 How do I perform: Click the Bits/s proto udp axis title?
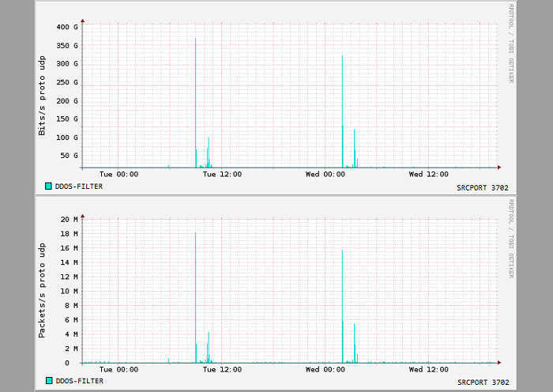(42, 96)
